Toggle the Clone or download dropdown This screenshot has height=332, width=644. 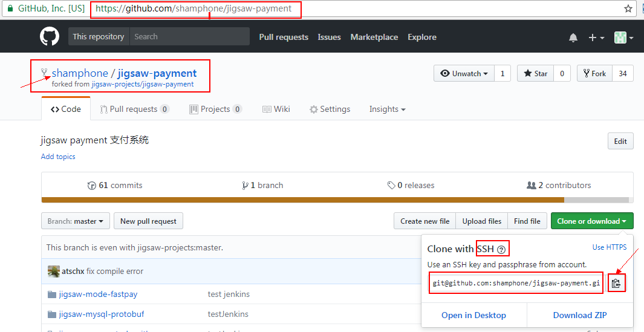coord(592,221)
